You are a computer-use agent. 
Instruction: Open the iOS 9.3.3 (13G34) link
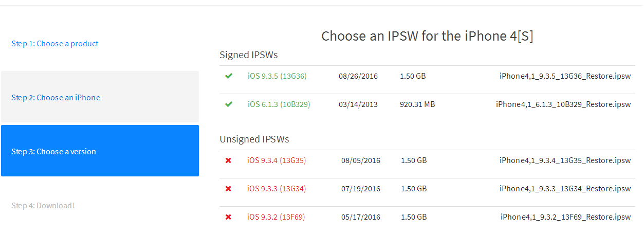click(x=277, y=189)
